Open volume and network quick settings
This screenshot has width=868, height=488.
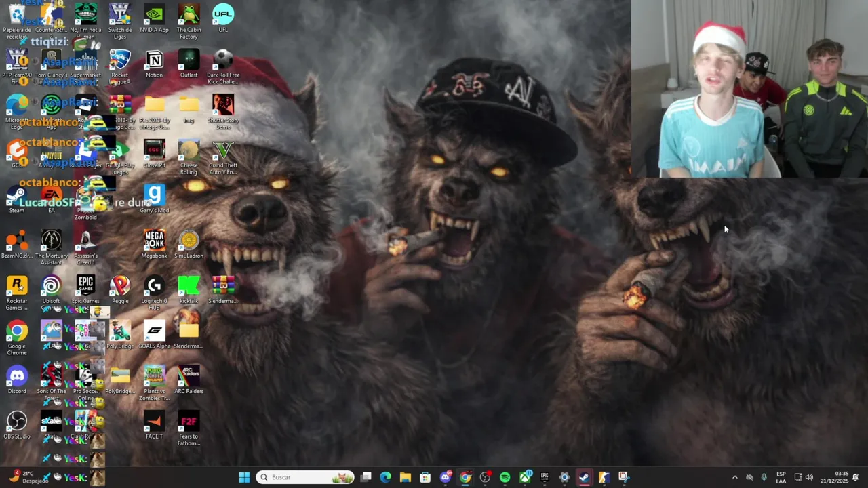click(x=804, y=477)
